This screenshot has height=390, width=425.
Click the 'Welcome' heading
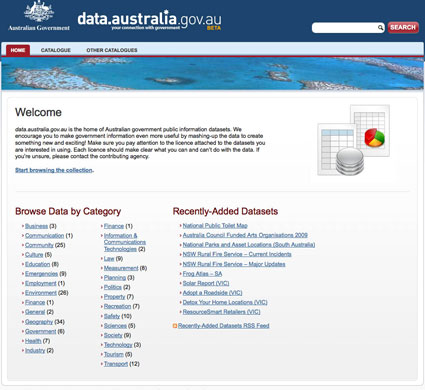(38, 112)
